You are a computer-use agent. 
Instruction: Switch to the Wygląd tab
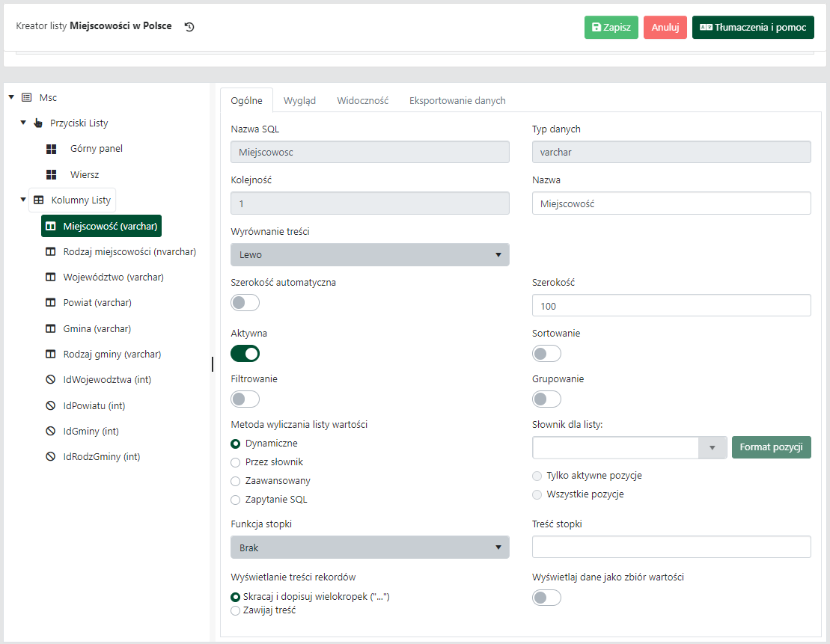[299, 101]
